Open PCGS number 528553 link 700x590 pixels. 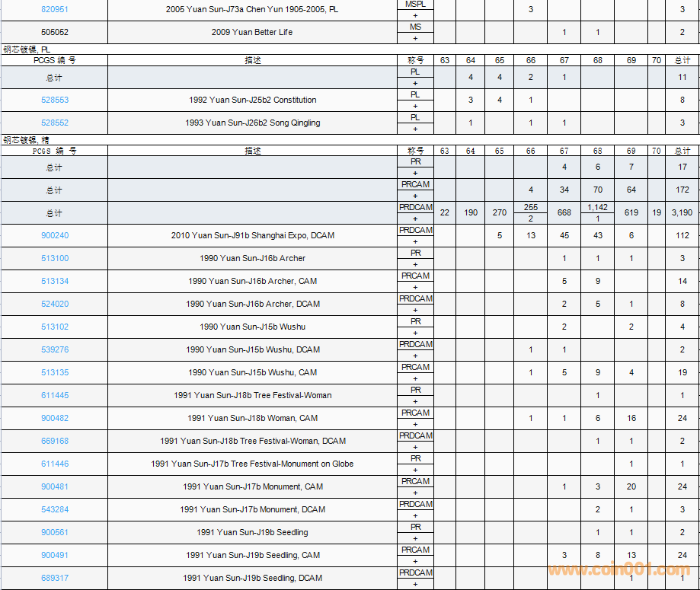tap(54, 100)
